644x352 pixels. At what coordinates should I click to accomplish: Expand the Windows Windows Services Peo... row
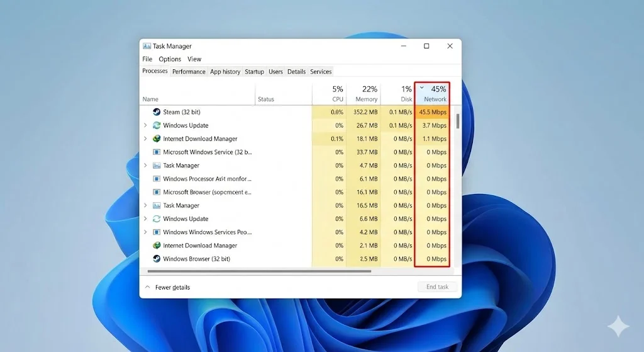click(145, 232)
